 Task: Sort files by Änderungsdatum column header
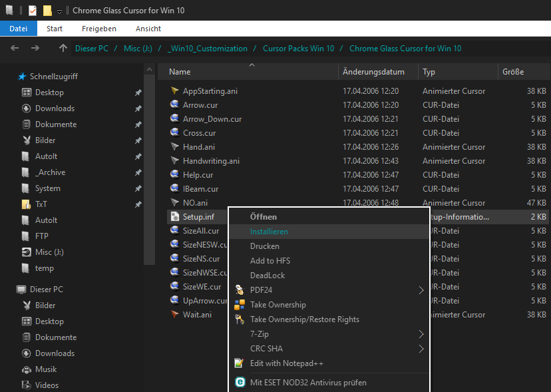373,72
